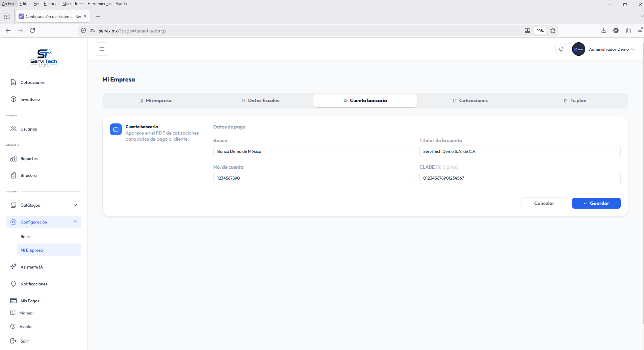The width and height of the screenshot is (644, 350).
Task: Open Inventario box icon in sidebar
Action: (14, 99)
